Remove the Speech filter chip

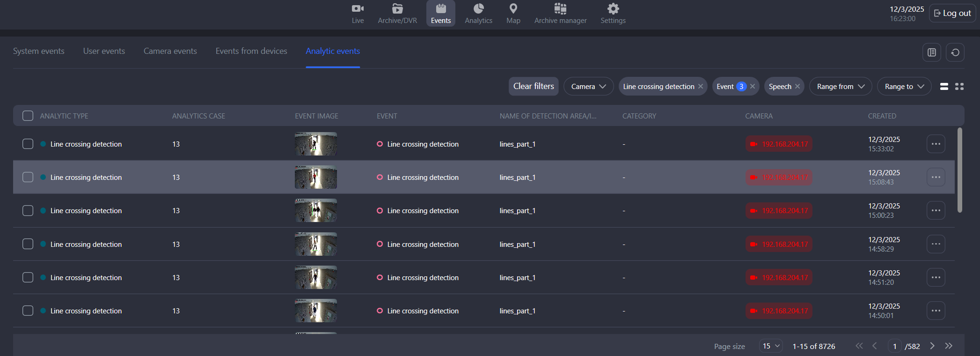tap(797, 87)
